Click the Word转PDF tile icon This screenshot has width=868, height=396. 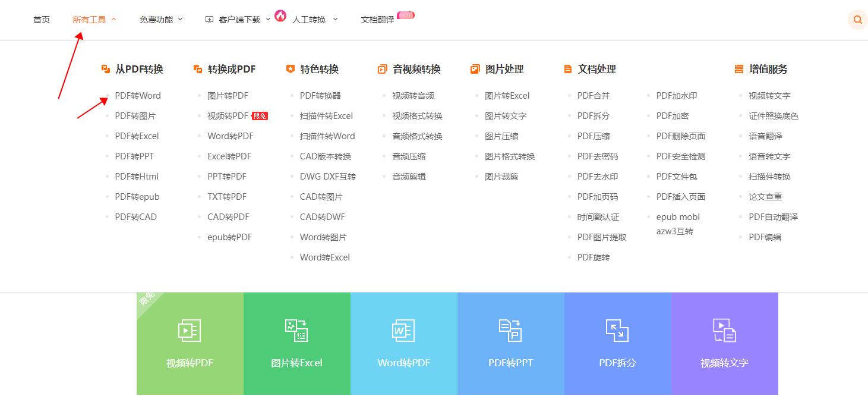point(403,331)
